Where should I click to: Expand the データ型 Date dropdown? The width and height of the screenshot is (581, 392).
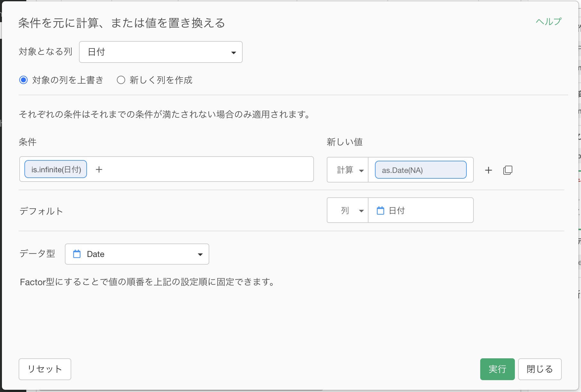(137, 254)
